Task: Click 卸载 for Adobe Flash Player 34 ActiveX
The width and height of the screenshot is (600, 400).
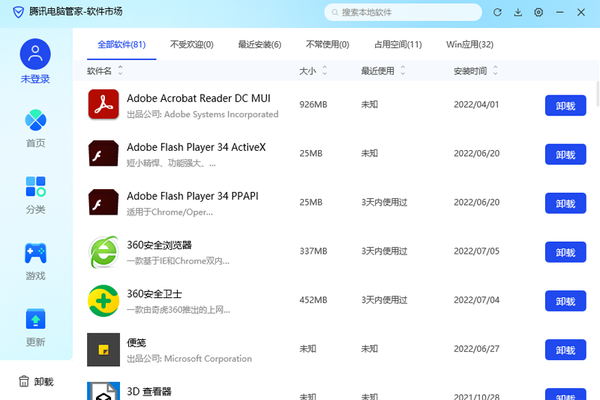Action: pyautogui.click(x=565, y=154)
